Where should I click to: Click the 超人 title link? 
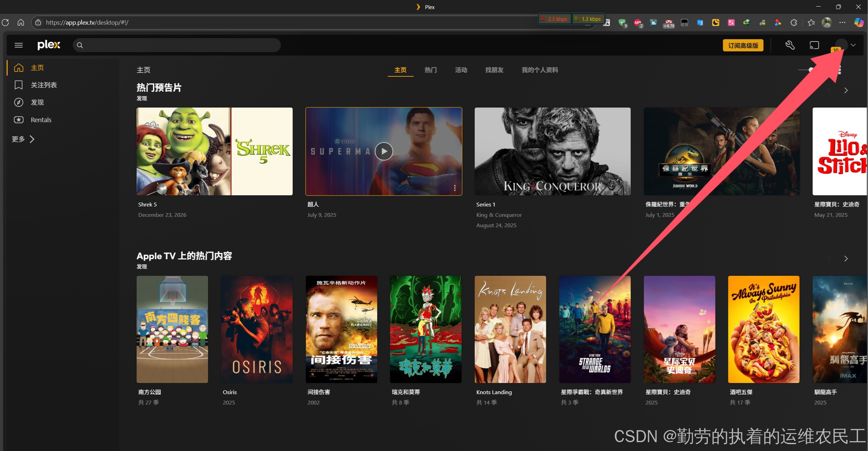(313, 204)
